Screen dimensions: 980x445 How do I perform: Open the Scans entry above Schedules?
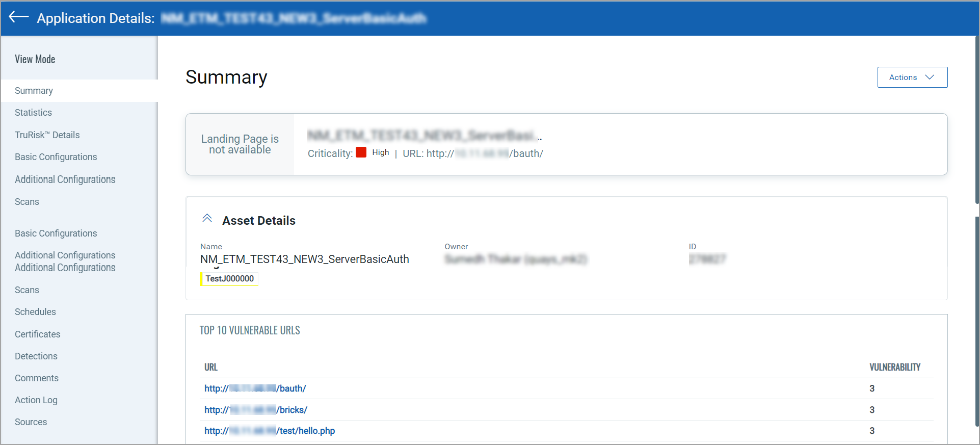pyautogui.click(x=27, y=290)
